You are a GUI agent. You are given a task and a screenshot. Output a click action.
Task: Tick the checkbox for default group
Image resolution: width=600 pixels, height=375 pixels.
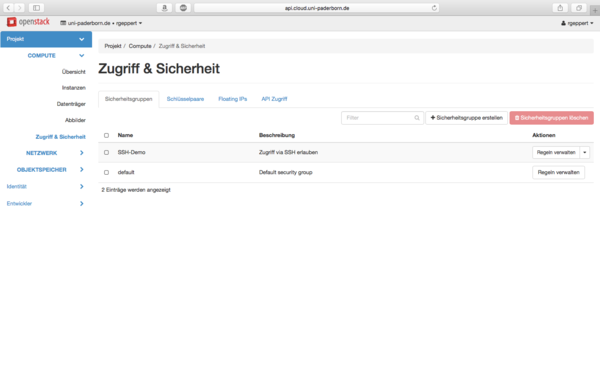(106, 172)
